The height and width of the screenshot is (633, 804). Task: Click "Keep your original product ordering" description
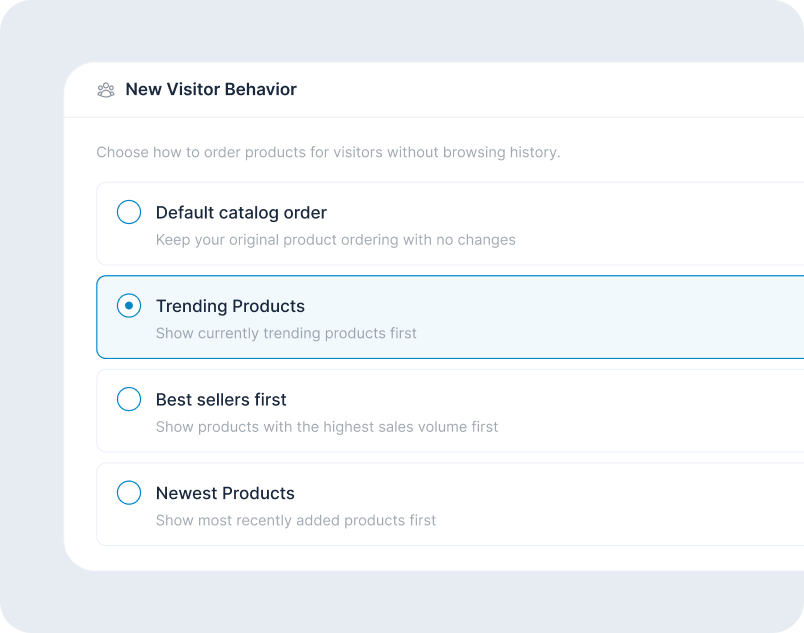335,240
